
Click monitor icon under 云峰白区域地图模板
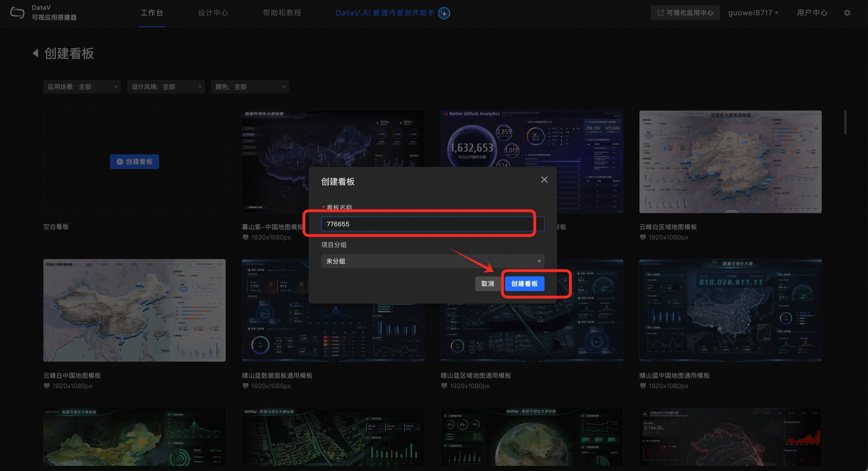pyautogui.click(x=643, y=237)
